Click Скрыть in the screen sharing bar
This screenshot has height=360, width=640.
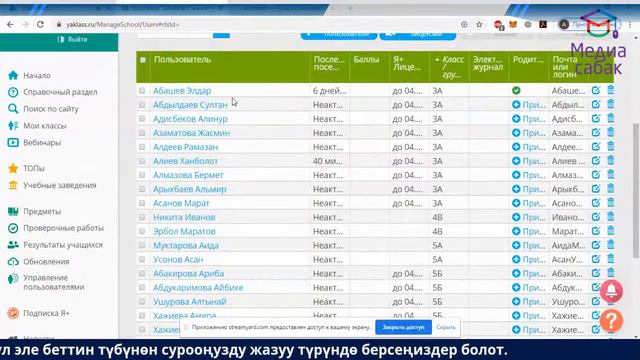click(446, 327)
